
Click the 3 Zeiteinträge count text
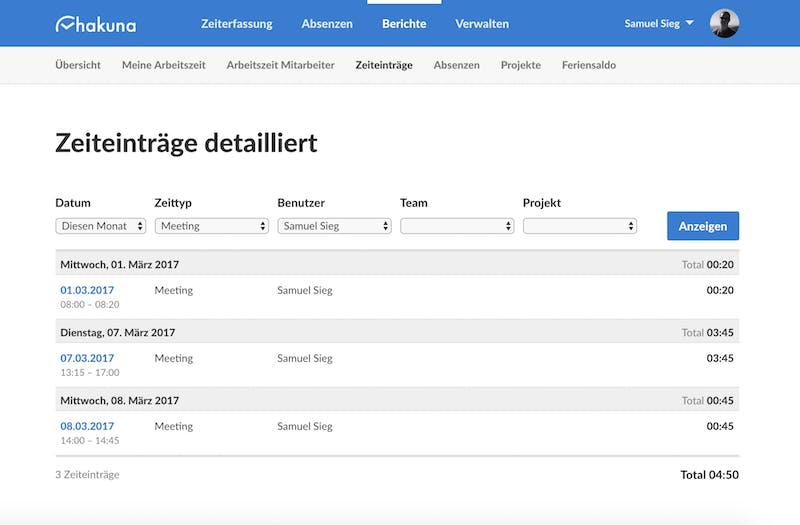click(x=87, y=474)
